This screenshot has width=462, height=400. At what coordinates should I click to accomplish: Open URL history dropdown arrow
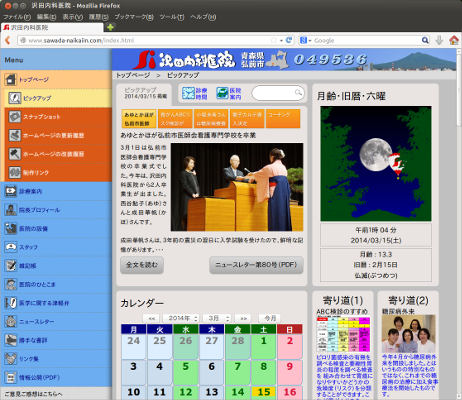281,40
